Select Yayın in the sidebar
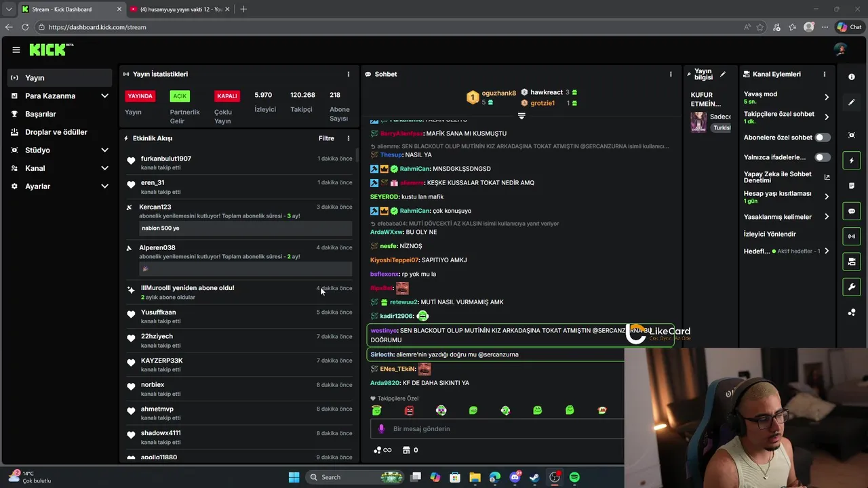 point(60,78)
